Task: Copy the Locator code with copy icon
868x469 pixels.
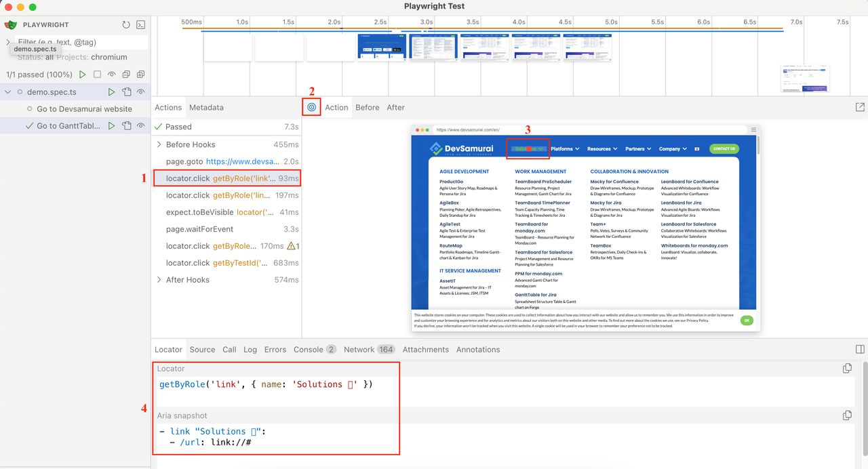Action: [x=847, y=368]
